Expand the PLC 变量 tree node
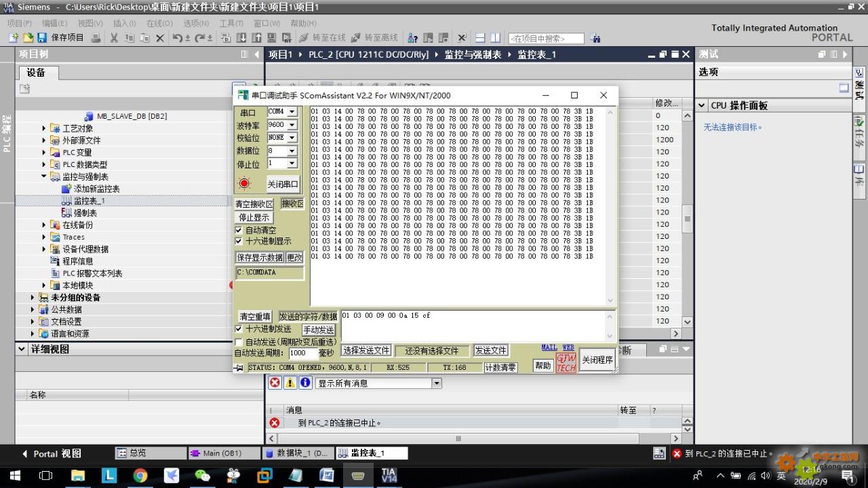The width and height of the screenshot is (868, 488). [x=45, y=153]
